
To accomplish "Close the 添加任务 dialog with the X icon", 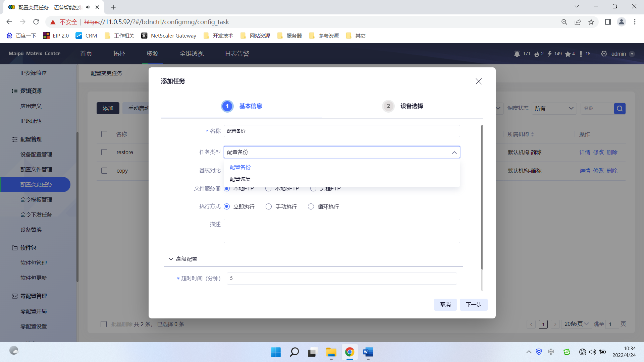I will pyautogui.click(x=479, y=81).
